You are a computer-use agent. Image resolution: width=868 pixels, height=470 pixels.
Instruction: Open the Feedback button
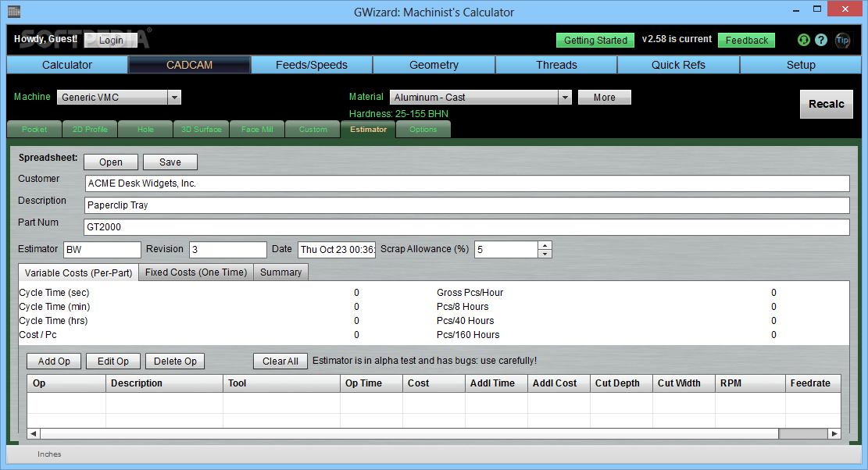(746, 40)
